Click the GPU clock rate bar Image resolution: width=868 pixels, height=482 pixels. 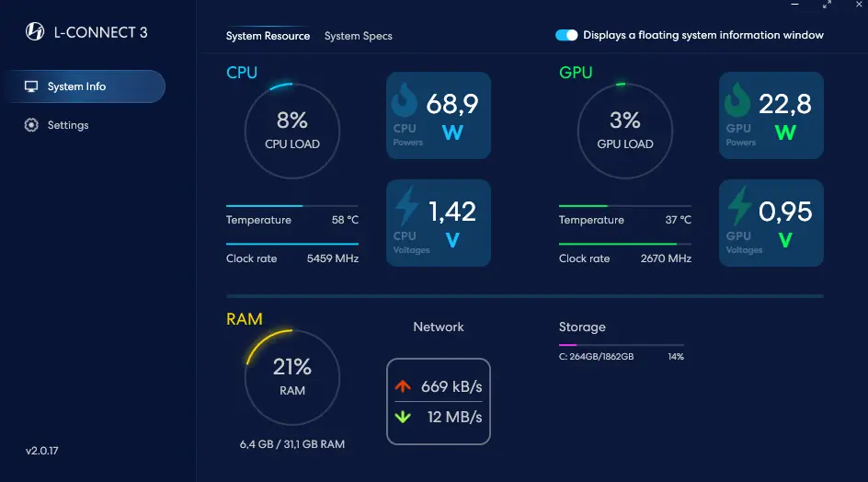[x=625, y=244]
